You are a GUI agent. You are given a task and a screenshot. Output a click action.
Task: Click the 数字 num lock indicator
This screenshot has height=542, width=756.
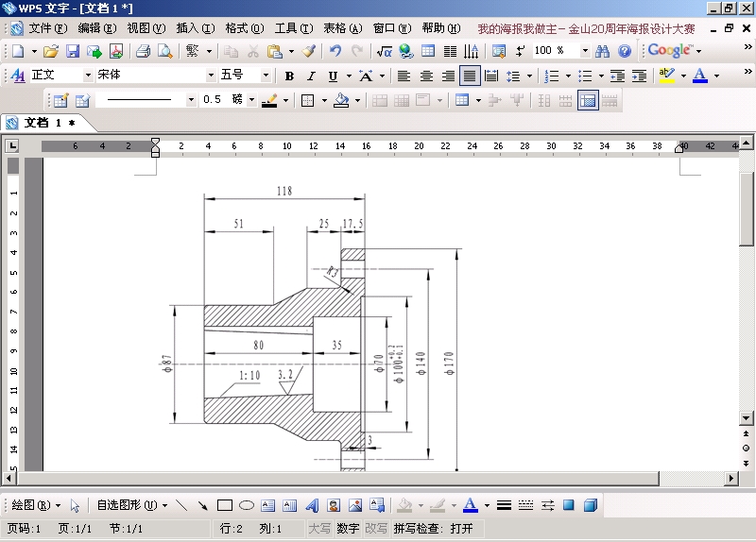click(348, 529)
